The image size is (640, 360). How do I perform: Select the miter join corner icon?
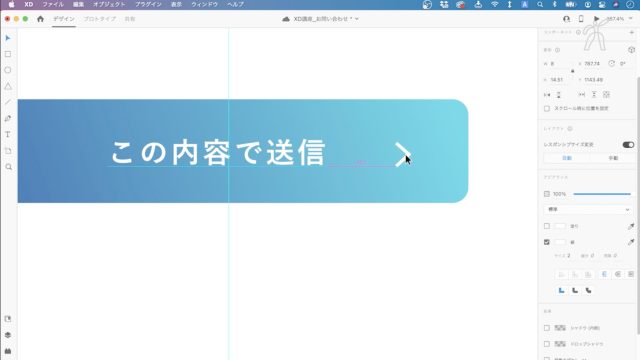pyautogui.click(x=562, y=290)
